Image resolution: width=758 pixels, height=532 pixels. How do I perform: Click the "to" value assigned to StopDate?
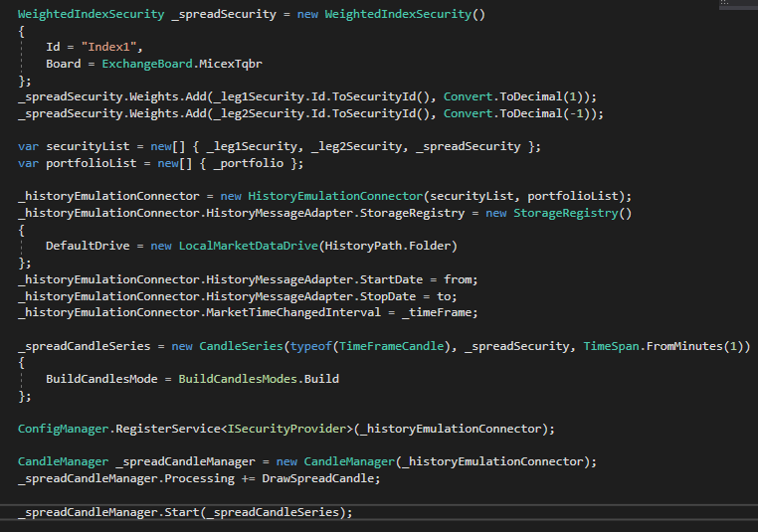coord(444,296)
